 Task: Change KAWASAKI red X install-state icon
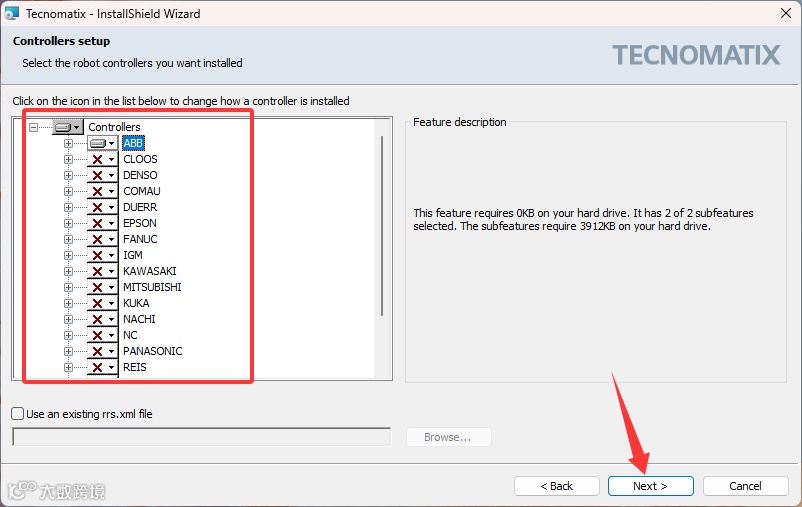click(102, 271)
